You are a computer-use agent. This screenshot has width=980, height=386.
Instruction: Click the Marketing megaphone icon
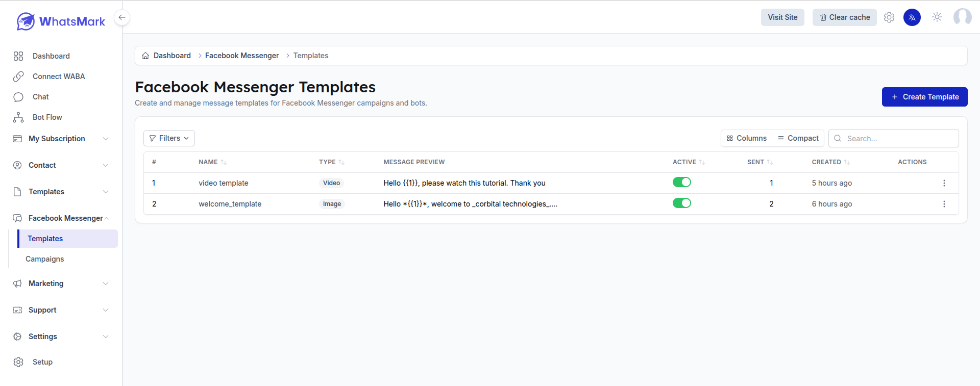point(17,284)
